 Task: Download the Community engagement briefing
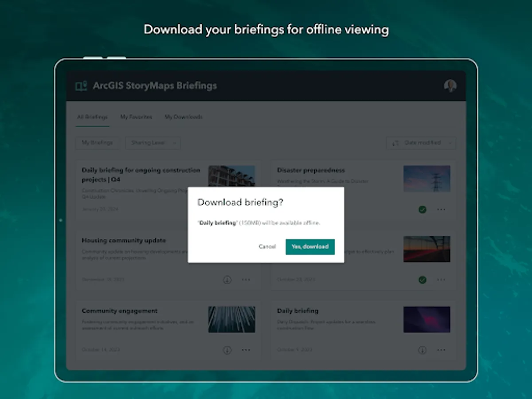[227, 350]
